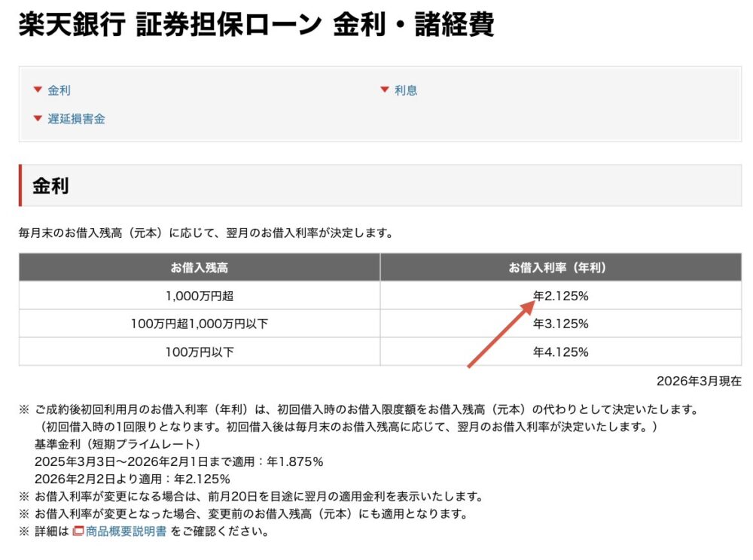Click the お借入残高 column header

200,267
